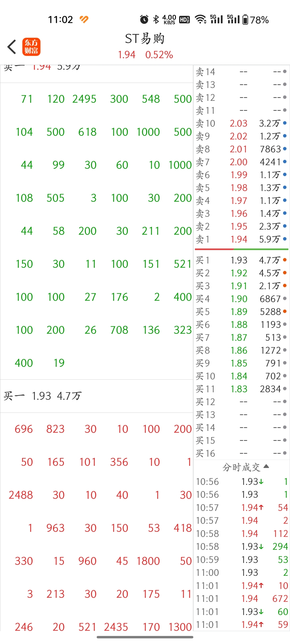Select 买7 volume 513
Image resolution: width=290 pixels, height=644 pixels.
point(273,337)
